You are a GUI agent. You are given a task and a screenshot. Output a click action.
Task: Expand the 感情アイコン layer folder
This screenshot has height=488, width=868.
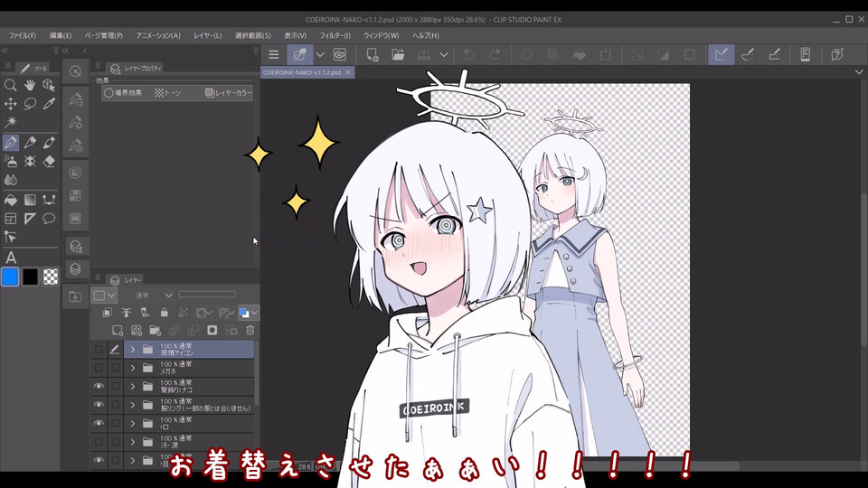click(x=132, y=349)
